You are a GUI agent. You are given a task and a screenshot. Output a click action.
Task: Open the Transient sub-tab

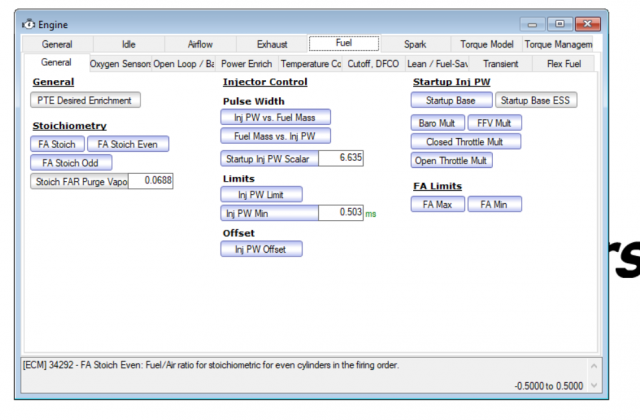click(501, 63)
